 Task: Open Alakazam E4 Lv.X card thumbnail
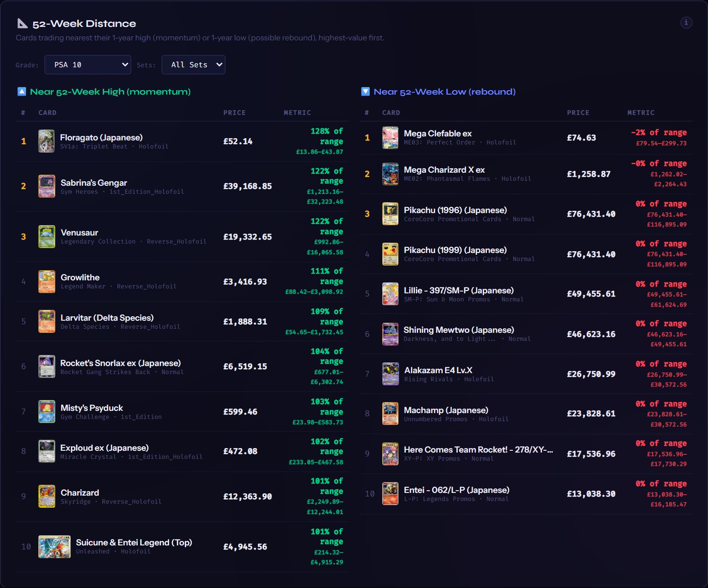(x=390, y=374)
